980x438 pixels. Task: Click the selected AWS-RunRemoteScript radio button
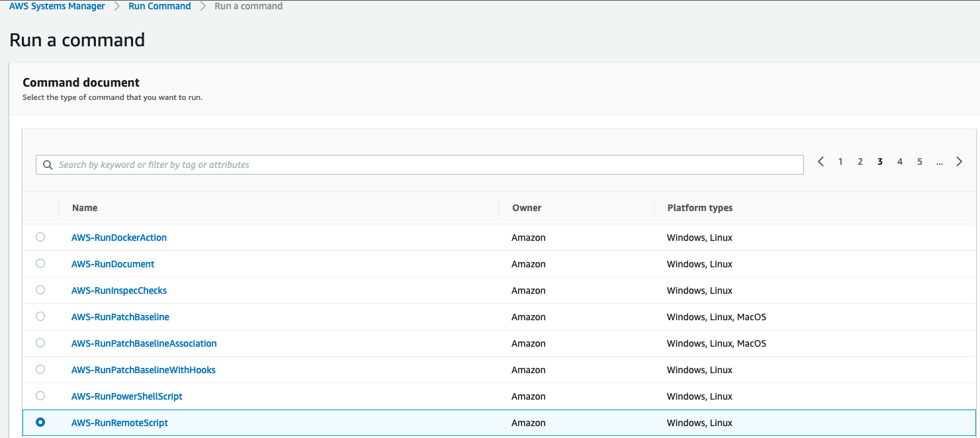40,422
